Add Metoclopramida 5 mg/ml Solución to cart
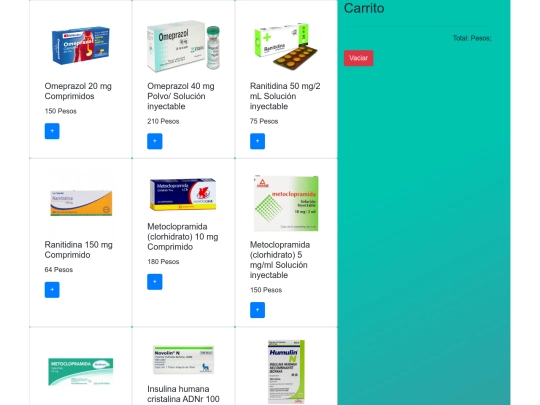The image size is (540, 405). pyautogui.click(x=257, y=310)
